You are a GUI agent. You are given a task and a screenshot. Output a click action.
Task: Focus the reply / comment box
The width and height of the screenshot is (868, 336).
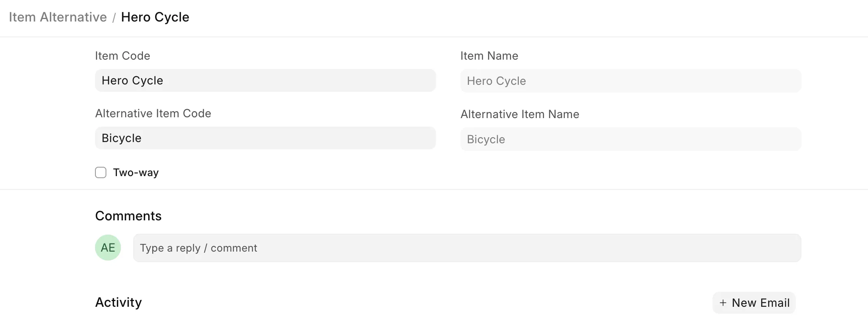click(x=467, y=248)
